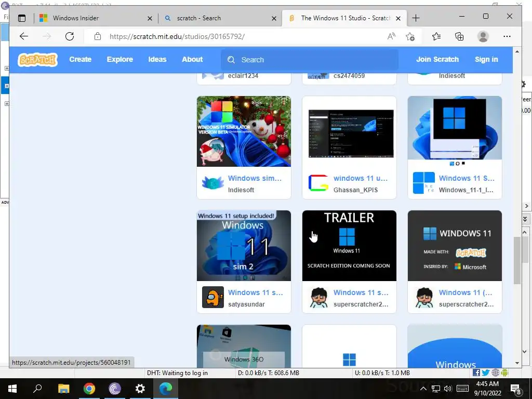
Task: Click the DHT: Waiting to log in status
Action: pyautogui.click(x=177, y=373)
